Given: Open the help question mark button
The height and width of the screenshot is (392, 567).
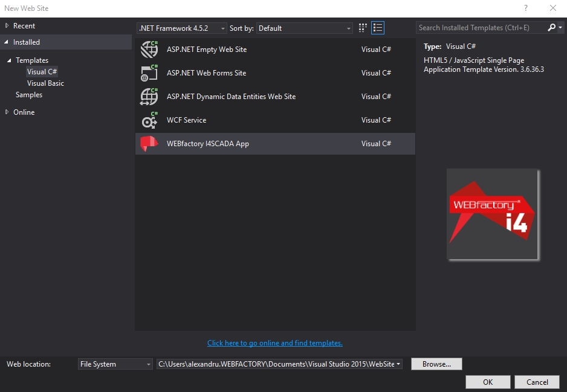Looking at the screenshot, I should [x=526, y=8].
